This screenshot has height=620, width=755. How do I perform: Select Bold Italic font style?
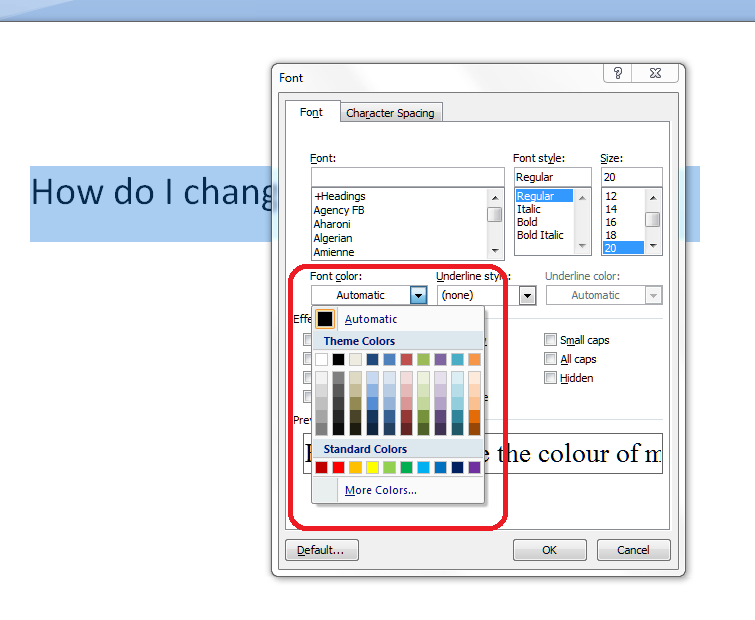540,235
